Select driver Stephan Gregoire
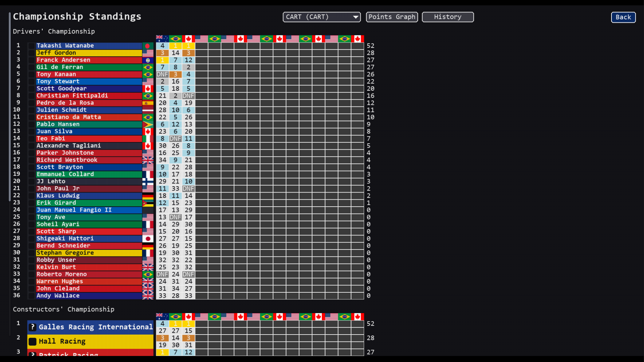 pyautogui.click(x=89, y=253)
